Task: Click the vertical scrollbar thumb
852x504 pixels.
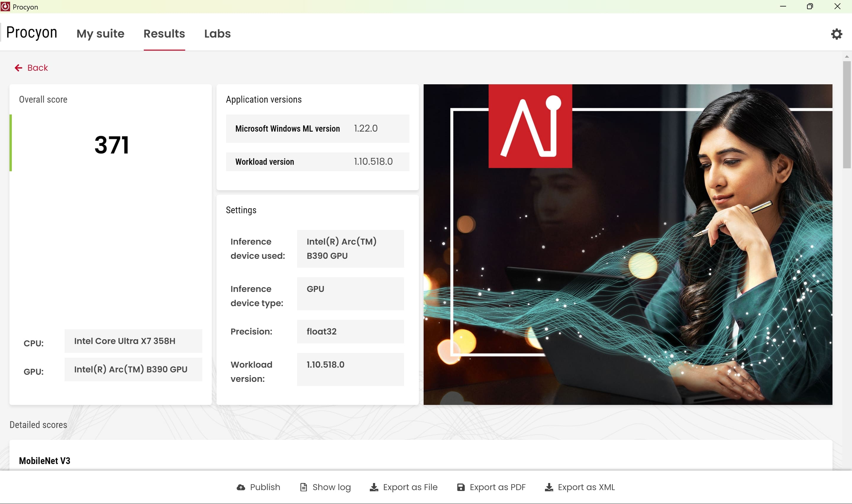Action: coord(847,114)
